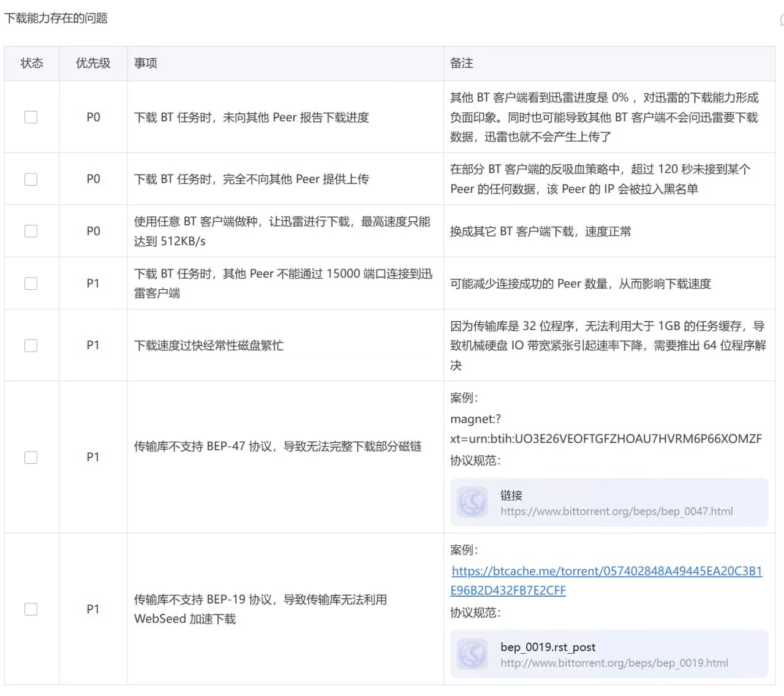The height and width of the screenshot is (696, 784).
Task: Click the P0 cell in the 报告下载进度 row
Action: tap(93, 117)
